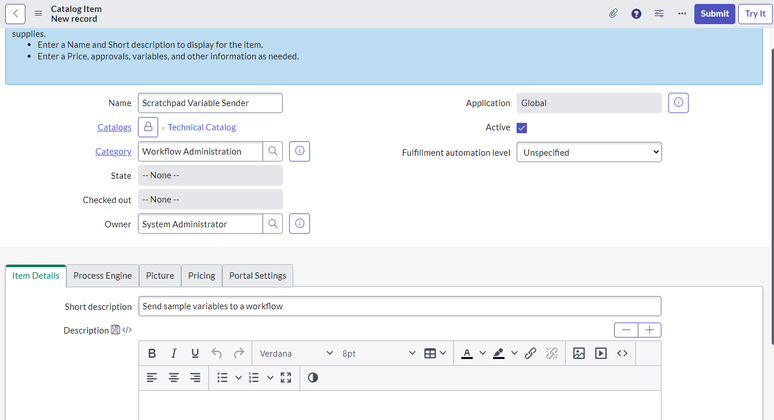This screenshot has height=420, width=774.
Task: Toggle underline formatting in editor
Action: pos(195,353)
